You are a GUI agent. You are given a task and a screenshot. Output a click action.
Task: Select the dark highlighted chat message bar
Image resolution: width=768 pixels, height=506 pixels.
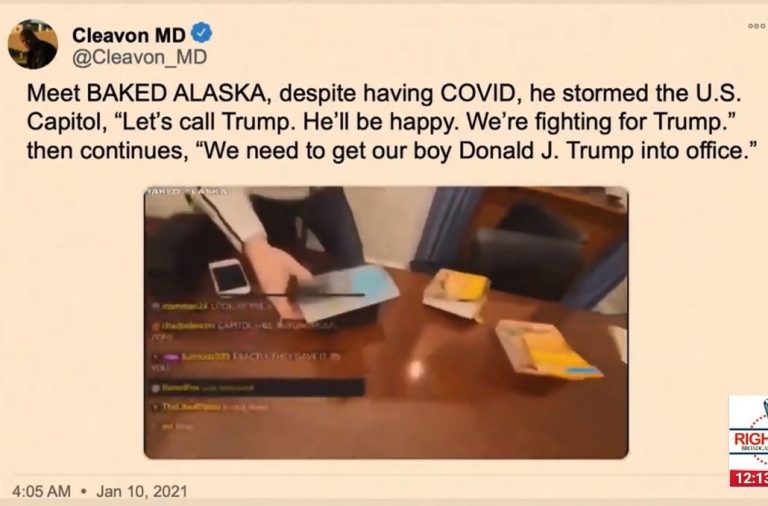click(x=257, y=388)
